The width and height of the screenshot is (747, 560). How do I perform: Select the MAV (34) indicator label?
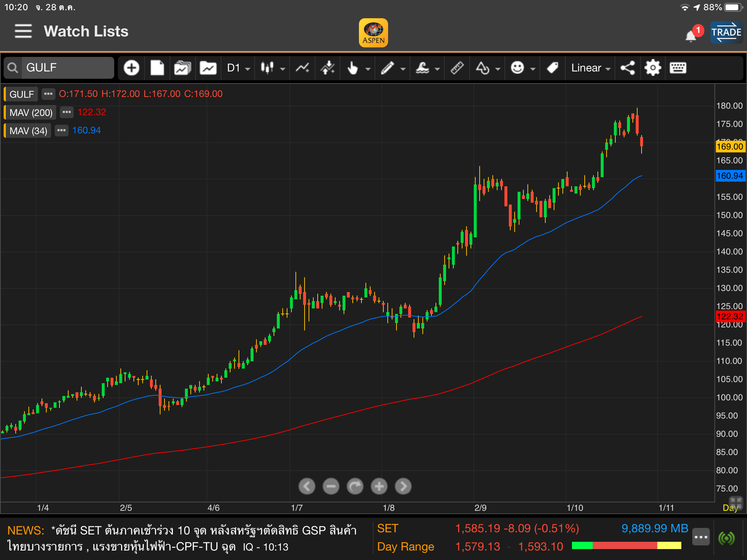(x=28, y=131)
